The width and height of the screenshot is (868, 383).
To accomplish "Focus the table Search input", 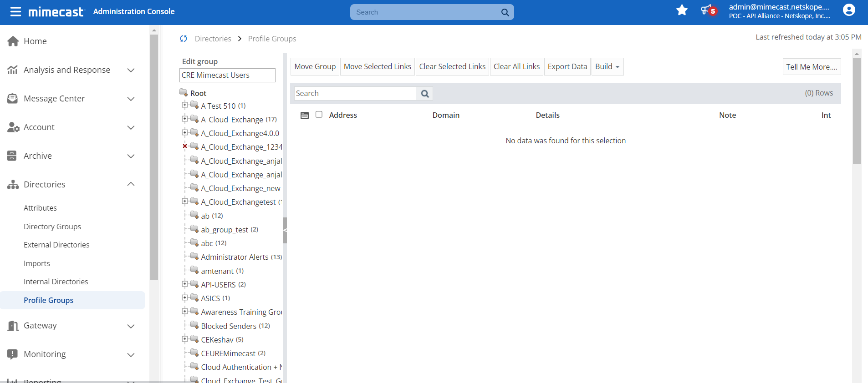I will pyautogui.click(x=355, y=94).
